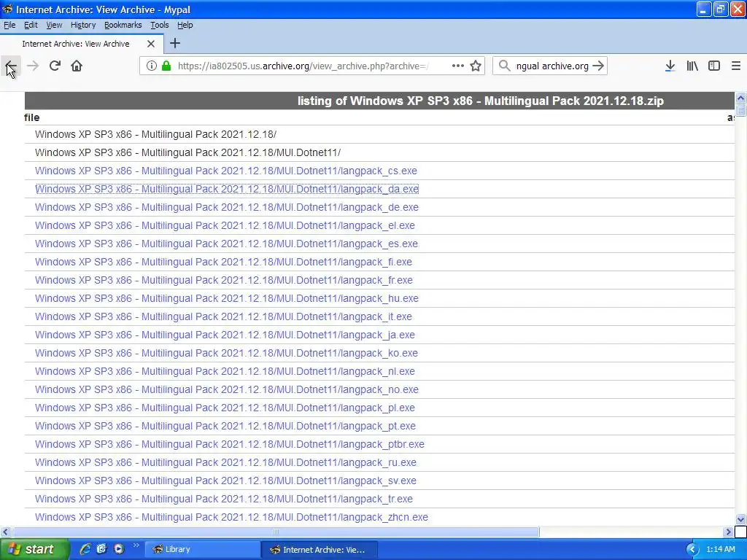The width and height of the screenshot is (747, 560).
Task: Launch Internet Explorer from quick launch
Action: click(x=85, y=549)
